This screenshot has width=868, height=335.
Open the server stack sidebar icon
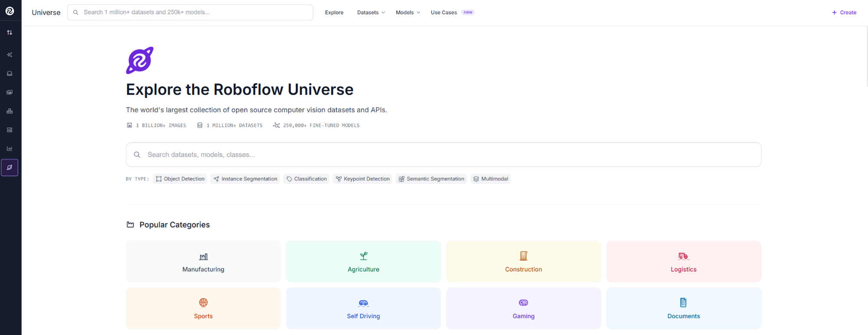point(10,130)
